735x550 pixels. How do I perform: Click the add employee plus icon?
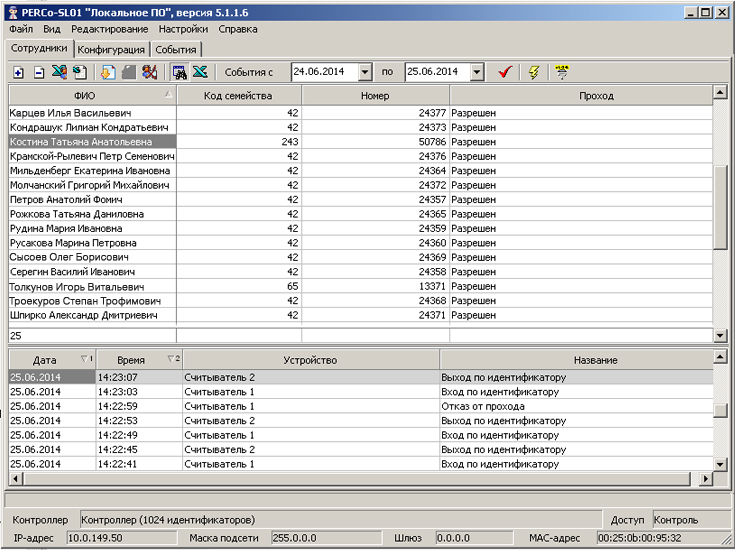pos(18,73)
